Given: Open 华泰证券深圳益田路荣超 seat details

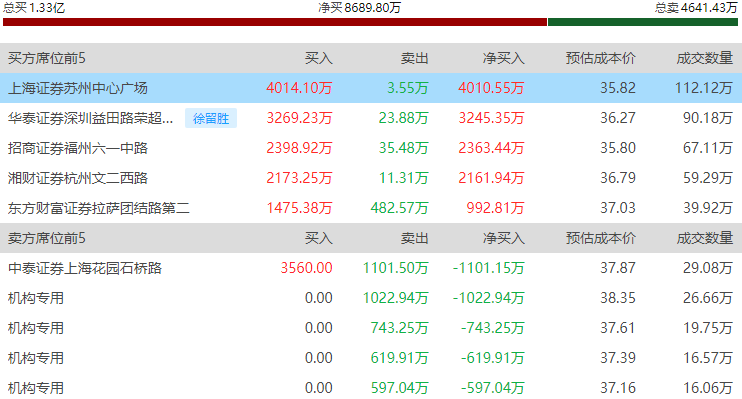Looking at the screenshot, I should [90, 118].
